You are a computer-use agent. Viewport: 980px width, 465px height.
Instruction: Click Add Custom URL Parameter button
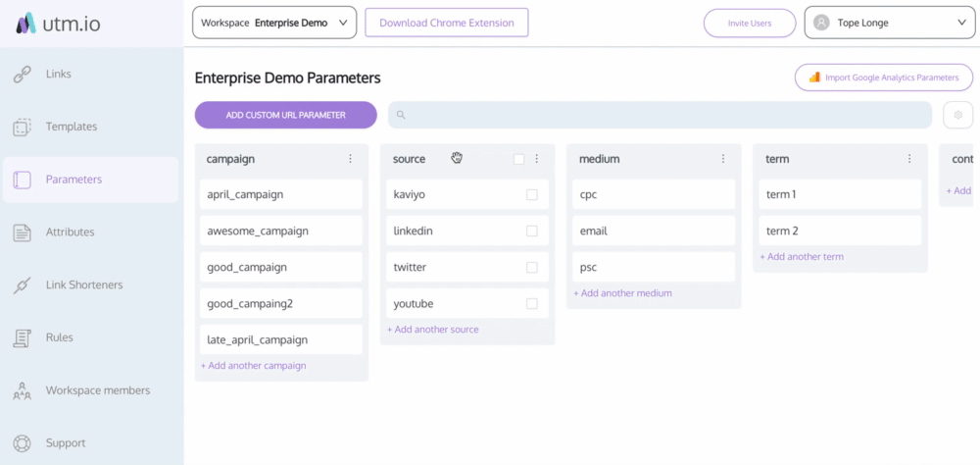tap(285, 115)
